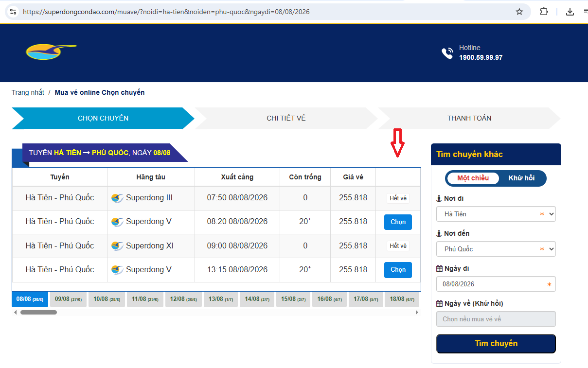
Task: Select date tab 14/08
Action: pyautogui.click(x=257, y=299)
